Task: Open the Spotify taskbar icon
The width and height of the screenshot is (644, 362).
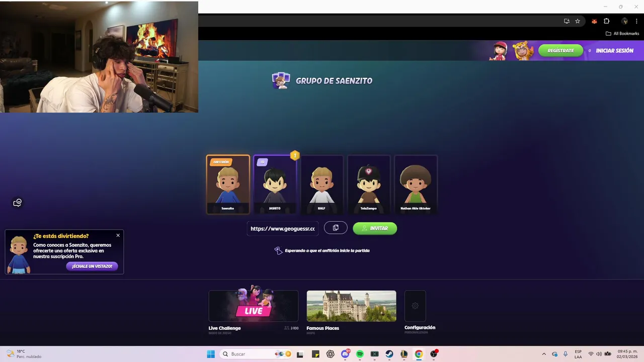Action: (x=360, y=354)
